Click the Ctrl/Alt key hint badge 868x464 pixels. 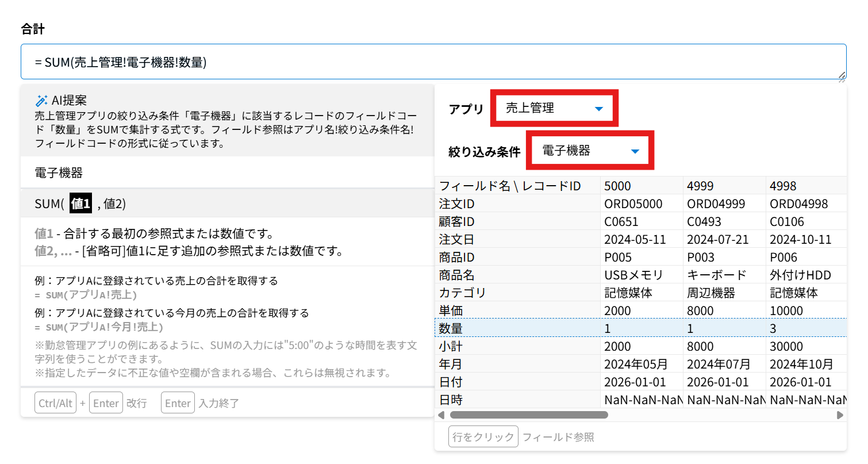point(55,403)
